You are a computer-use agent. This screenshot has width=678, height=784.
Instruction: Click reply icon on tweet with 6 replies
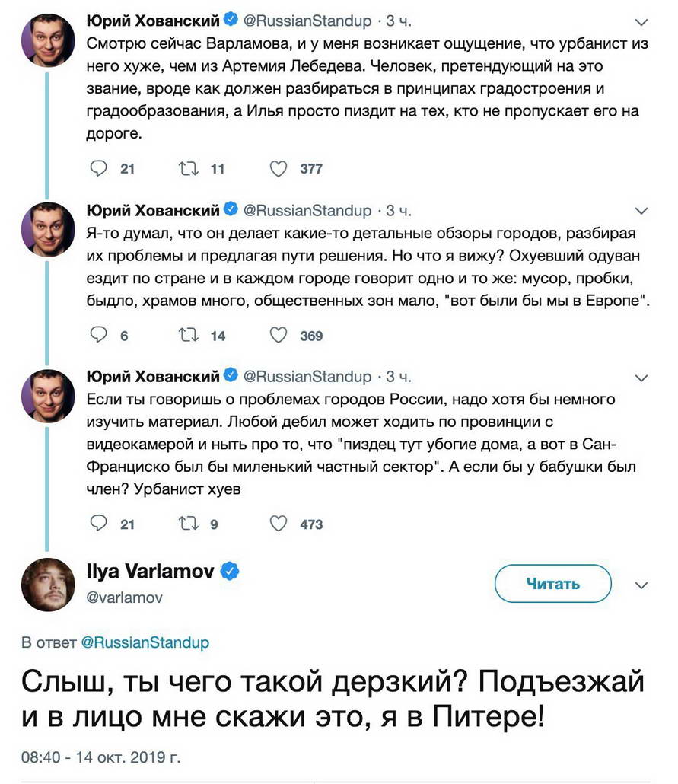coord(98,334)
